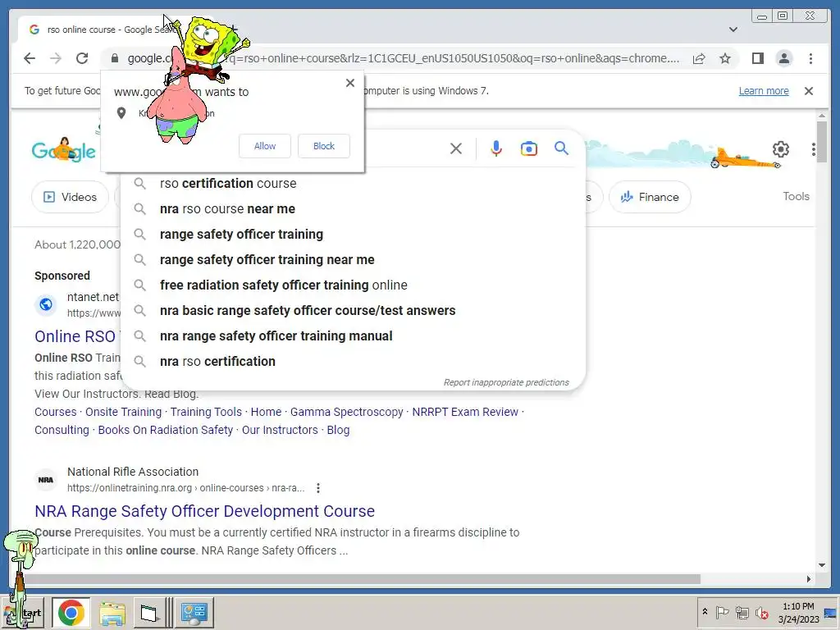Viewport: 840px width, 630px height.
Task: Choose suggestion nra rso certification
Action: click(353, 362)
